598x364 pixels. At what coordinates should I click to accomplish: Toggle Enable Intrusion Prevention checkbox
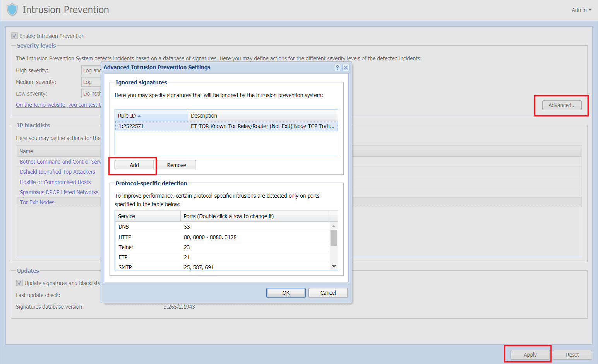coord(14,36)
